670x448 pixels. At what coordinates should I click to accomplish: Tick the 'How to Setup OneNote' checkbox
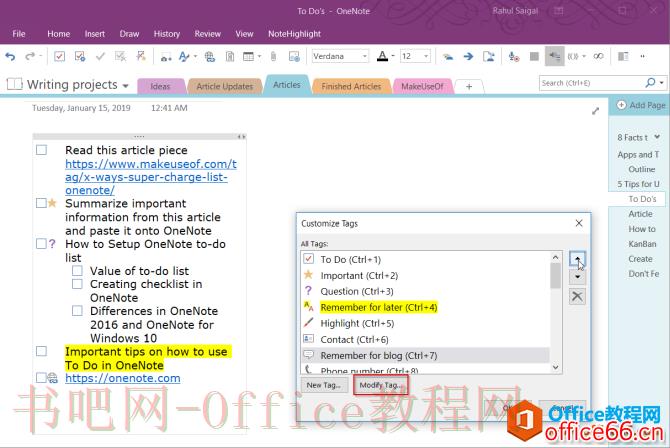pos(41,244)
